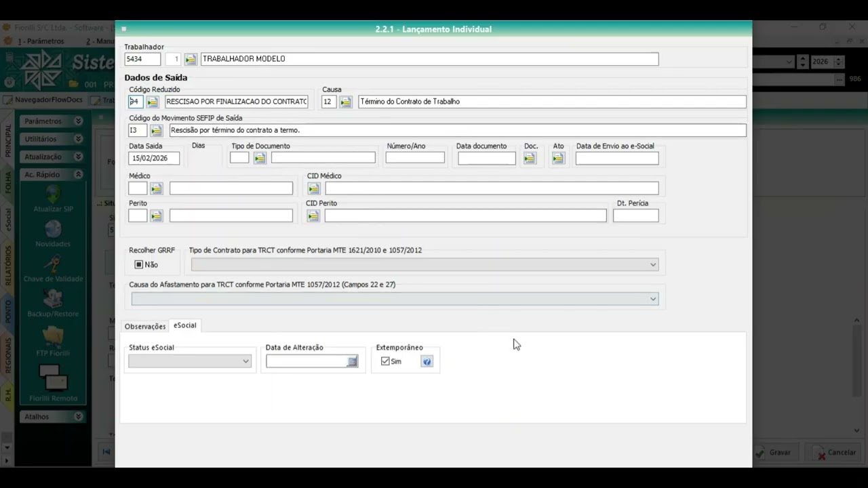Click the Data Saída date field
Viewport: 868px width, 488px height.
154,158
